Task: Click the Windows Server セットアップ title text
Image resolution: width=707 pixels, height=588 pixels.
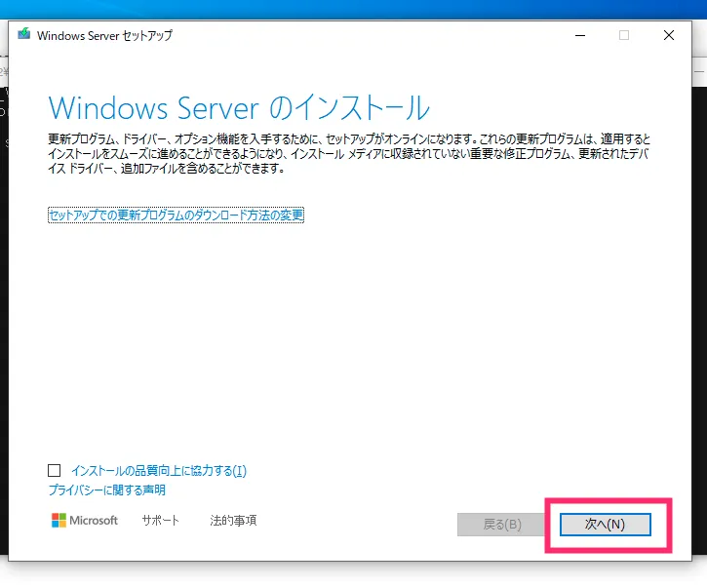Action: coord(104,36)
